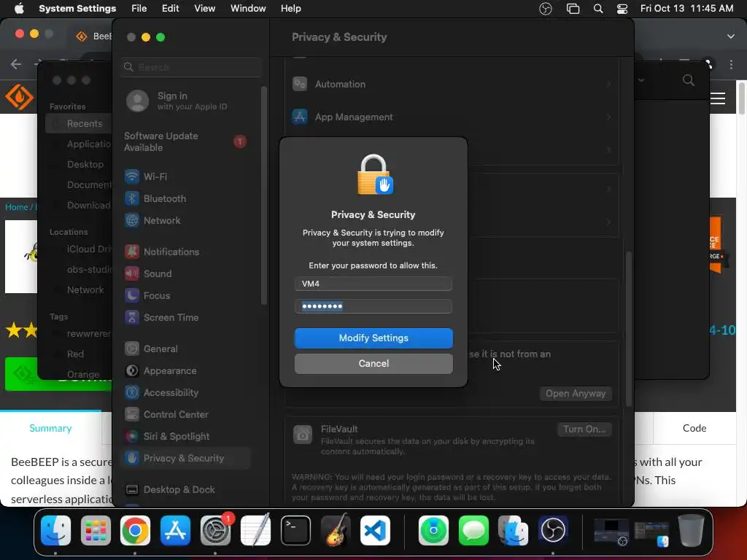
Task: Open Launchpad from the Dock
Action: (x=96, y=530)
